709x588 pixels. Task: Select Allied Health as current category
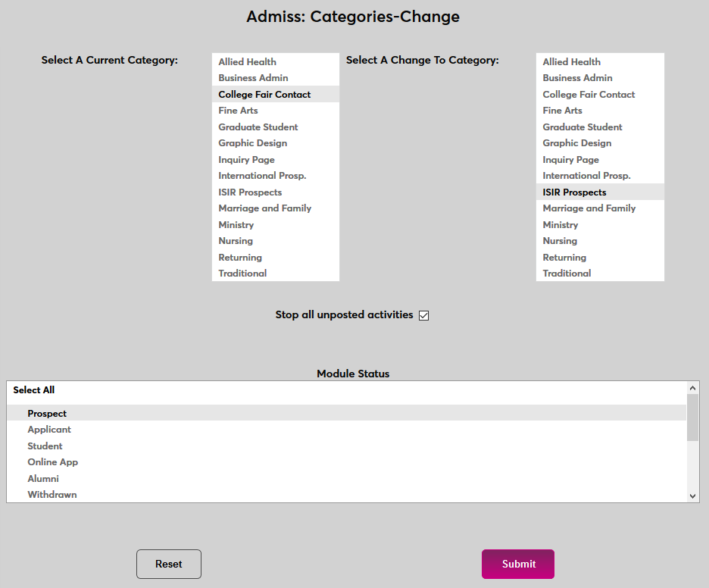[248, 62]
